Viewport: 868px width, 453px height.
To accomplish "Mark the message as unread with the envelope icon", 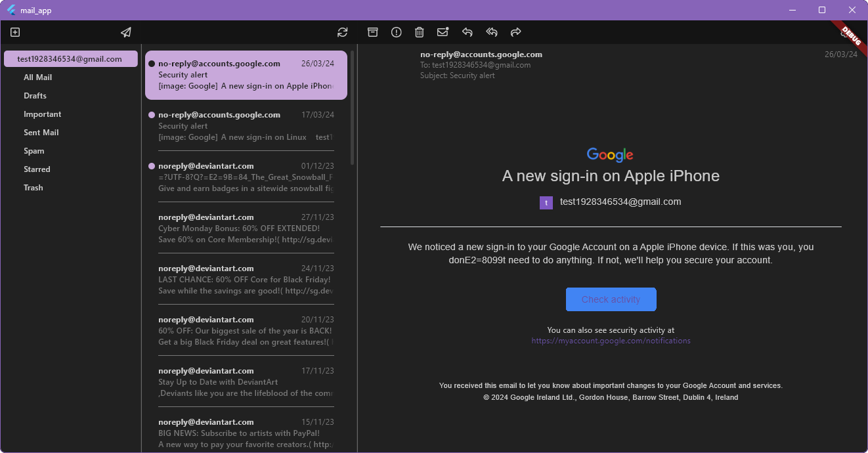I will [x=443, y=32].
